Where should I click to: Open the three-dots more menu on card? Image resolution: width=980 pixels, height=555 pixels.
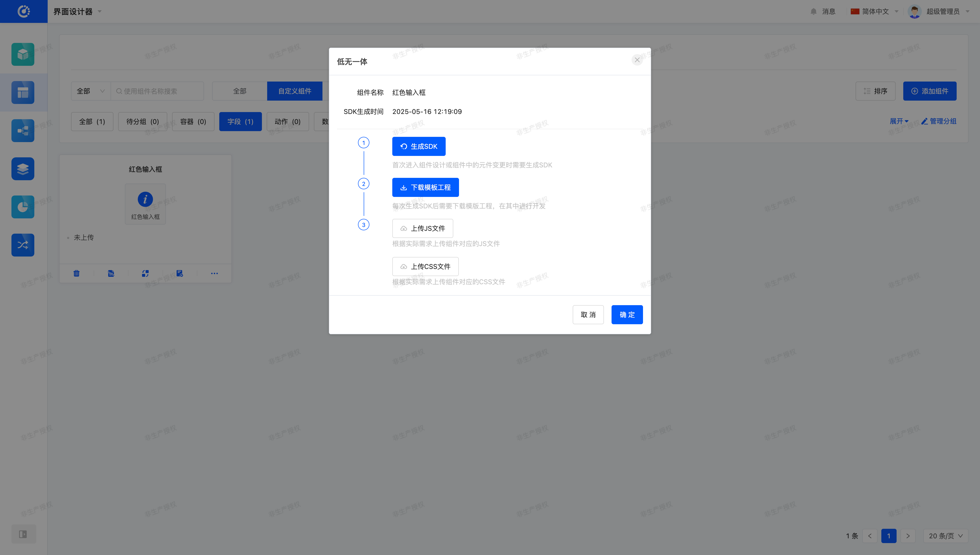214,273
